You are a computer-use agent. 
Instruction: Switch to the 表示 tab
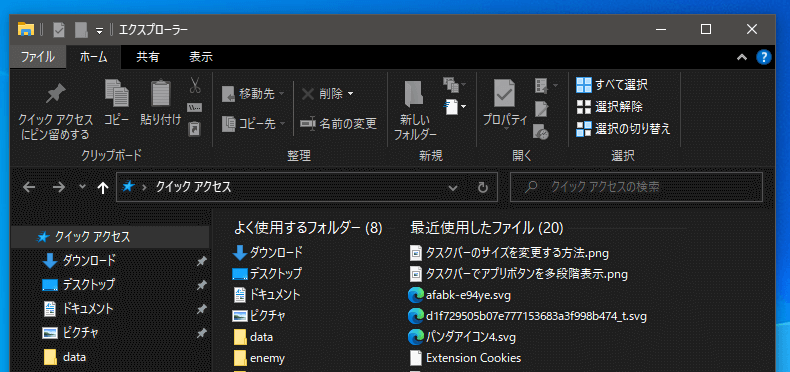click(201, 57)
